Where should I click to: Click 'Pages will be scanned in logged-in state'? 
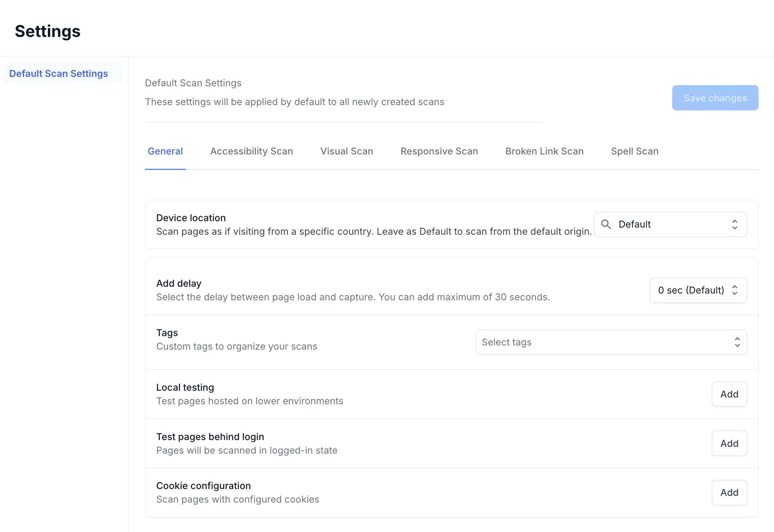coord(246,450)
